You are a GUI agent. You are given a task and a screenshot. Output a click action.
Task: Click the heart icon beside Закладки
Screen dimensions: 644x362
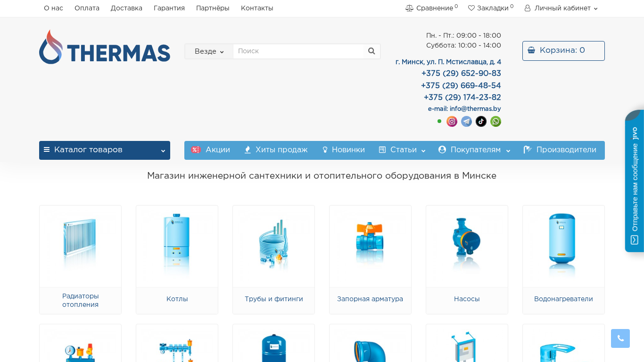click(471, 8)
